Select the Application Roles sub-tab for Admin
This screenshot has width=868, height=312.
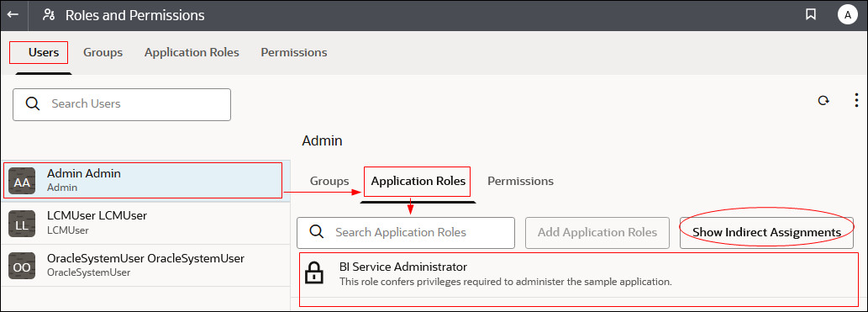(x=418, y=181)
